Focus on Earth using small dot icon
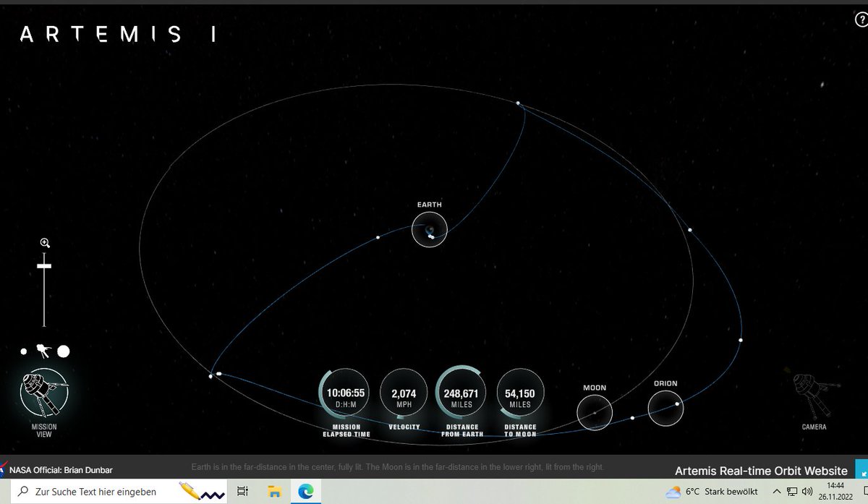Viewport: 868px width, 504px height. click(x=24, y=351)
